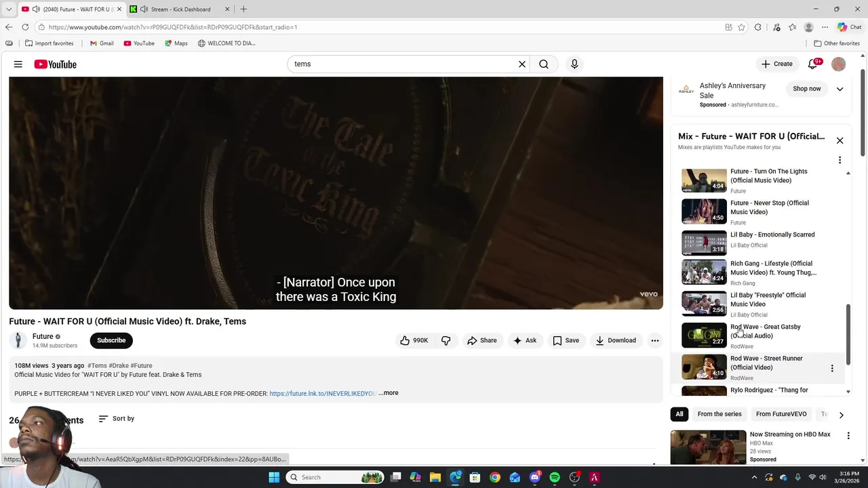Subscribe to Future channel
The height and width of the screenshot is (488, 868).
(111, 340)
